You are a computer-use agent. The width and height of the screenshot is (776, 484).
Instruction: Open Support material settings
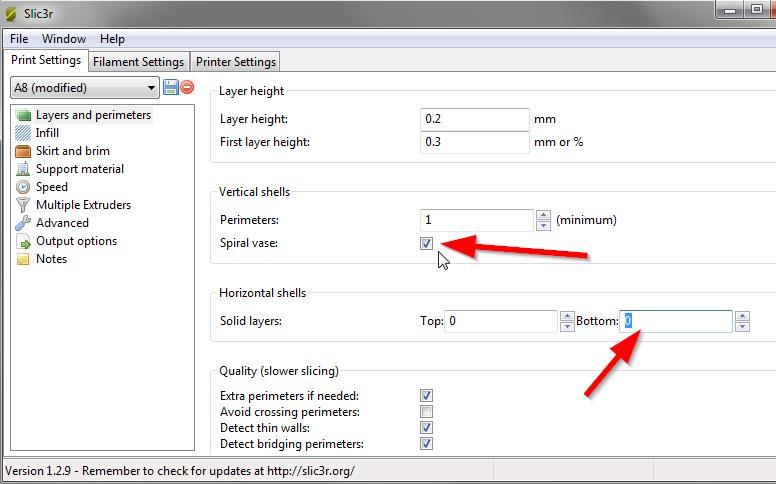pyautogui.click(x=80, y=169)
